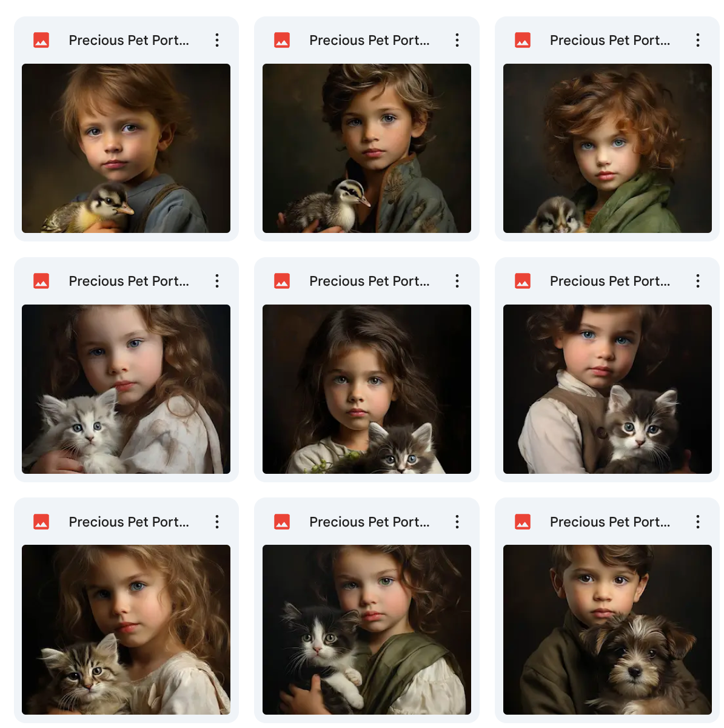724x728 pixels.
Task: Open thumbnail of blonde girl with tabby kitten
Action: coord(126,629)
